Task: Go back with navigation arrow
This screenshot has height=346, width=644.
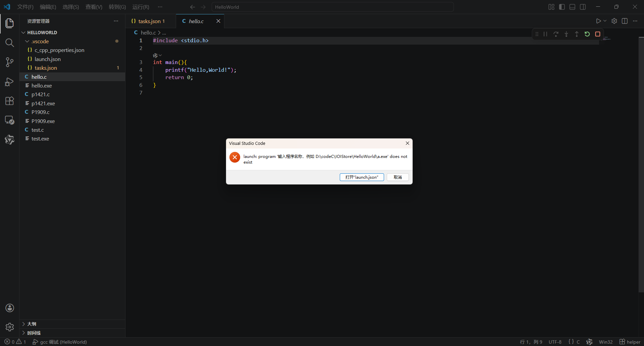Action: coord(193,7)
